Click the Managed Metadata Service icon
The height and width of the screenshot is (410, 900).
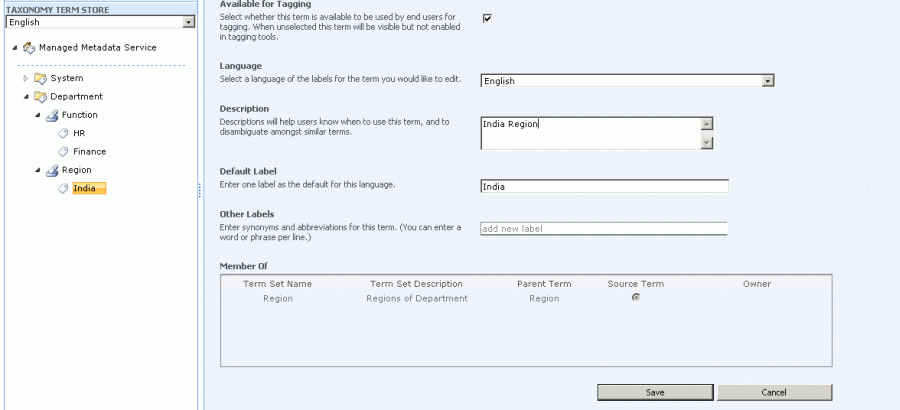point(28,48)
